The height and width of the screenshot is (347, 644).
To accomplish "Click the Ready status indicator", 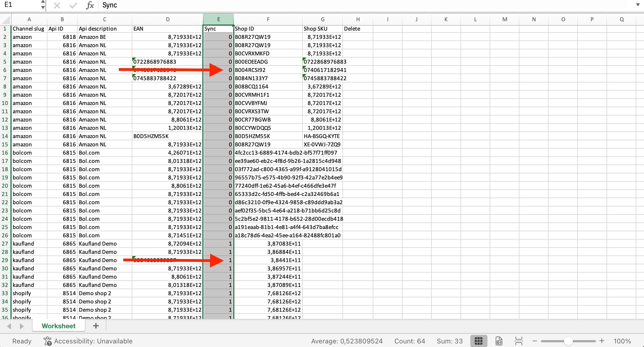I will click(x=22, y=341).
